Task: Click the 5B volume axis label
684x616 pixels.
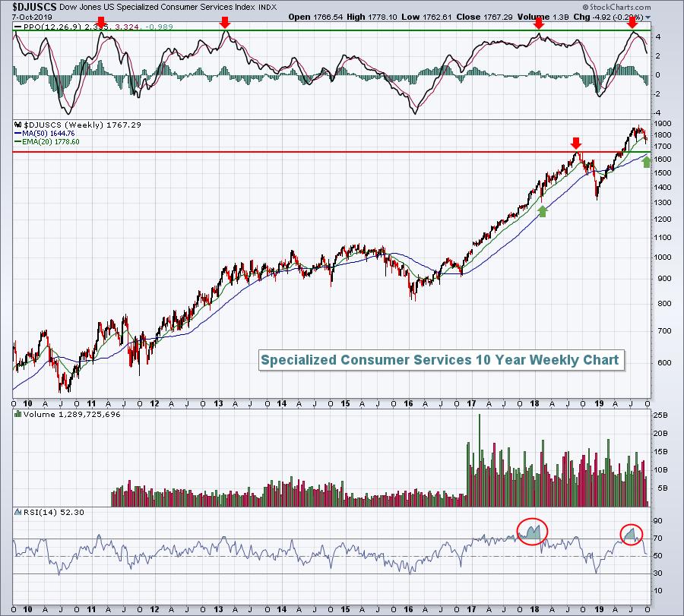Action: pyautogui.click(x=662, y=488)
